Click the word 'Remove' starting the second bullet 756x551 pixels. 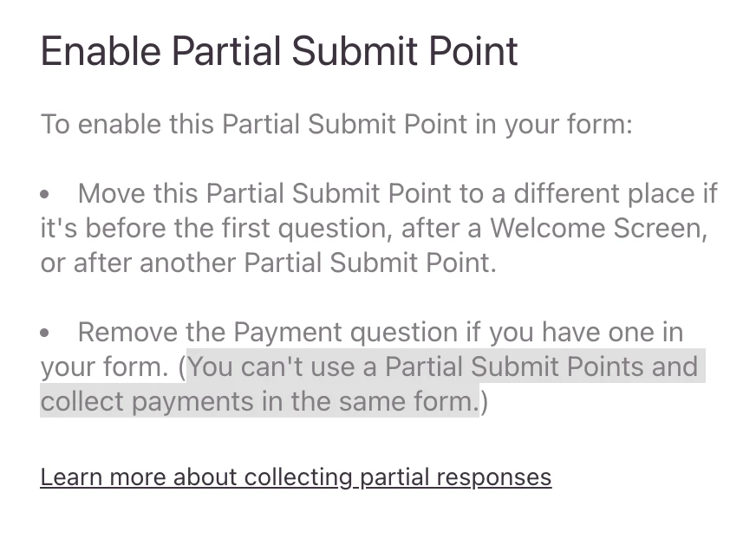[127, 333]
